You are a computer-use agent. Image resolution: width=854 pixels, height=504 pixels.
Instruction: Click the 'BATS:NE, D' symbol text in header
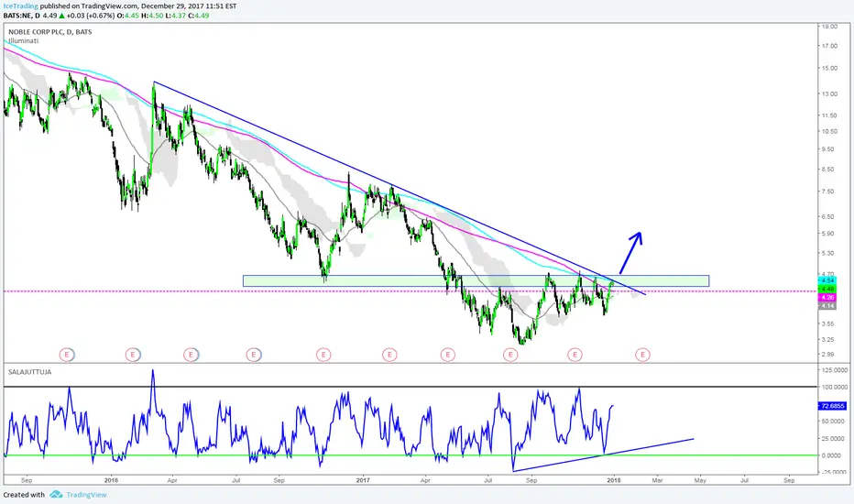pos(22,16)
